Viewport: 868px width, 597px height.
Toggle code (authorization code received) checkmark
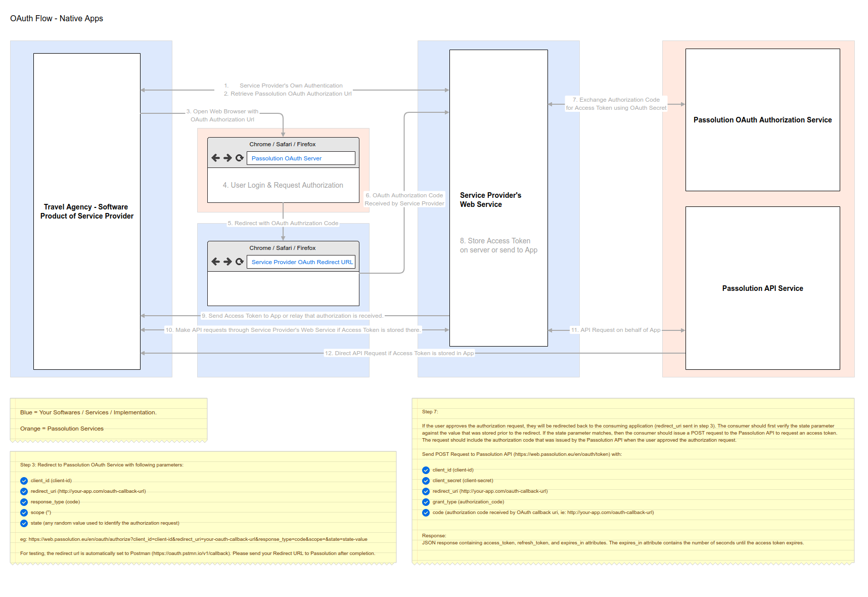pos(426,513)
